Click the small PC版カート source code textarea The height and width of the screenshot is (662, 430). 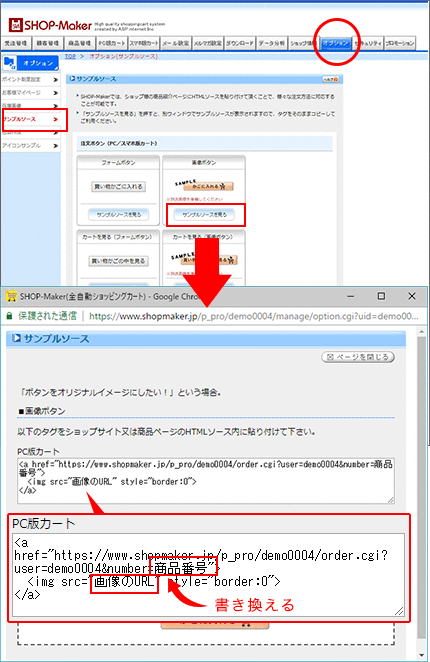206,480
